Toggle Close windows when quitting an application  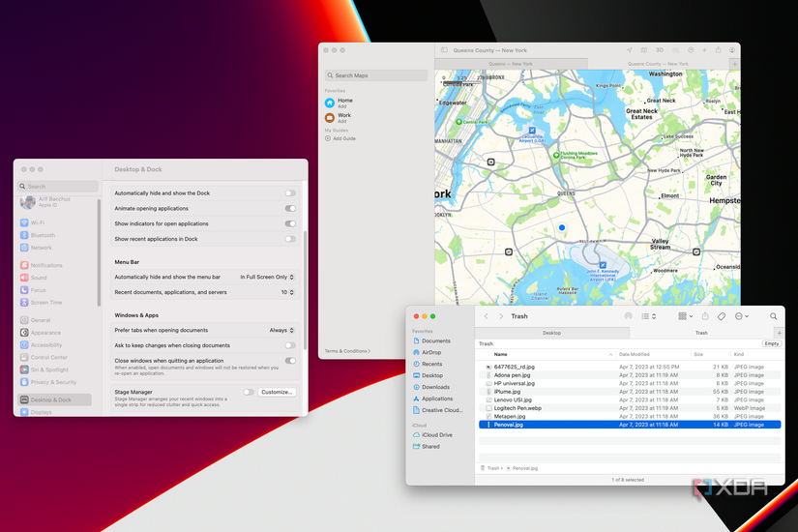tap(290, 361)
